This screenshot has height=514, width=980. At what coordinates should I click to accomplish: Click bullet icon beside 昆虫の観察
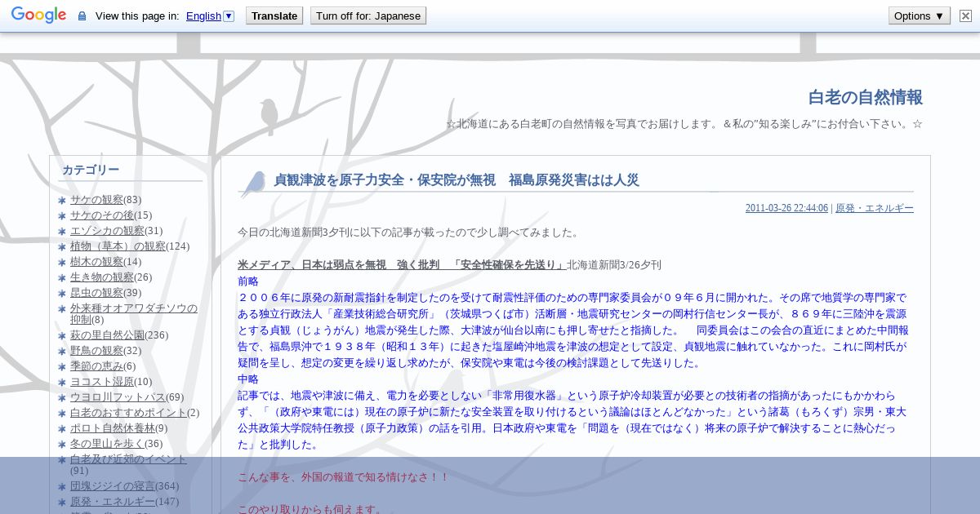point(63,294)
